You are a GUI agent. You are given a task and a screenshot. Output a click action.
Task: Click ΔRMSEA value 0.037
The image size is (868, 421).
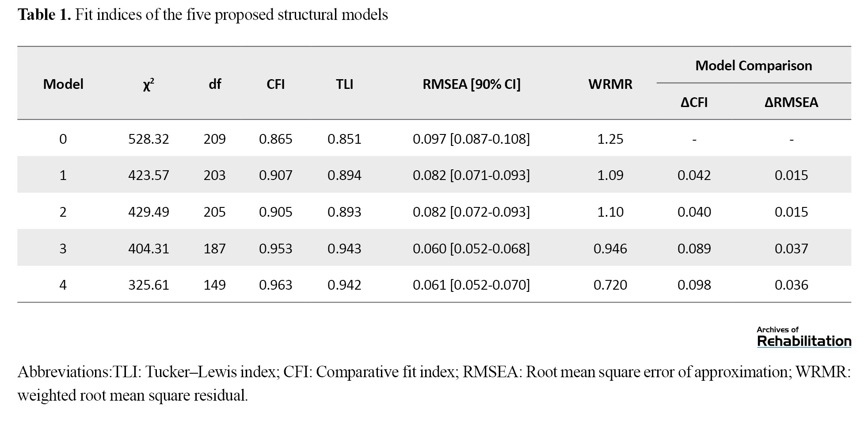point(791,249)
